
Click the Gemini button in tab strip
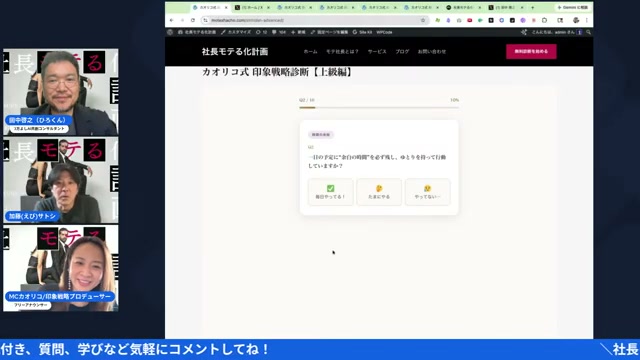(573, 7)
